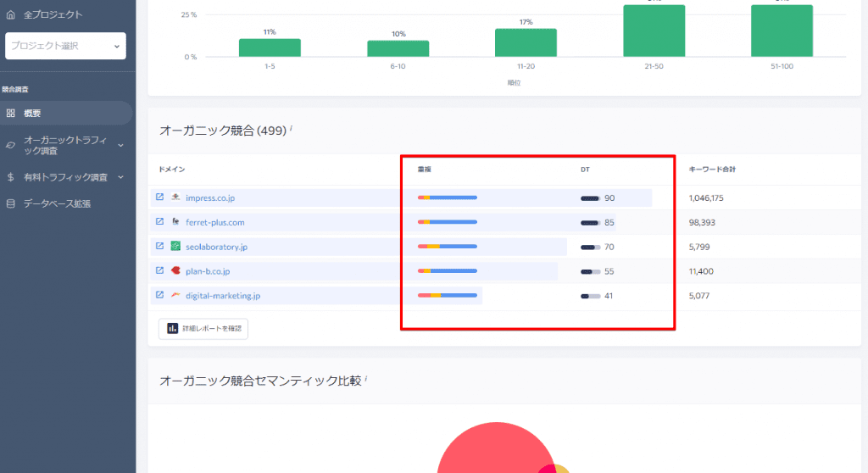Click the overlap bar for seolaboratory.jp
The image size is (868, 473).
point(448,247)
